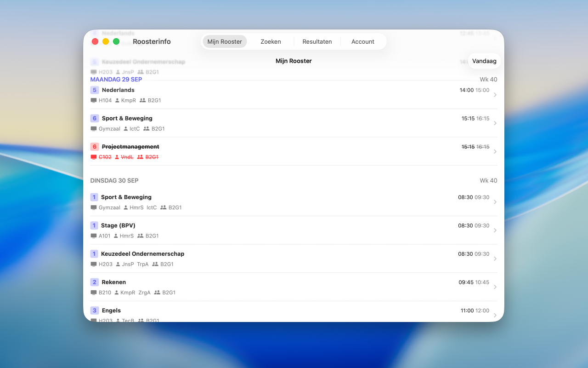
Task: Select the Stage (BPV) lesson title
Action: point(118,225)
